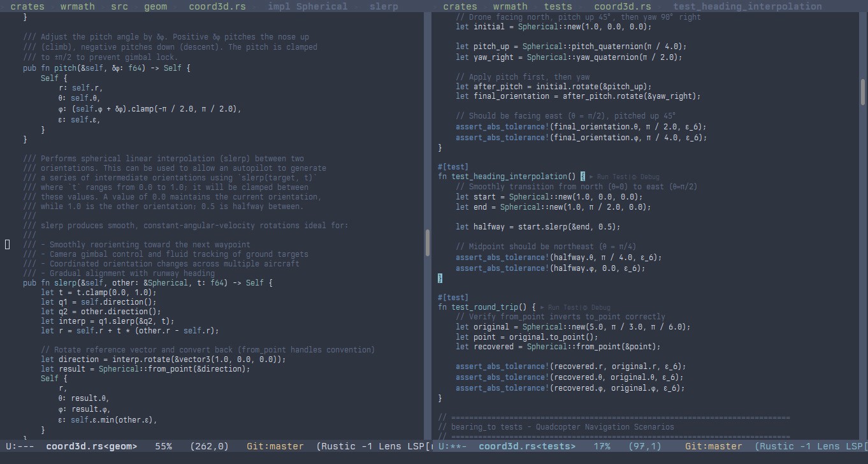868x464 pixels.
Task: Click the fringe marker in left margin
Action: click(8, 244)
